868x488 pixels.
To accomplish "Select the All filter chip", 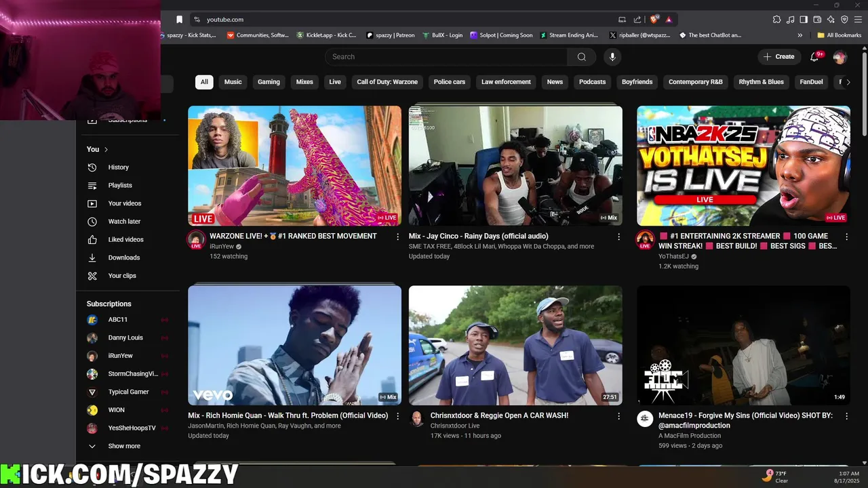I will pos(204,82).
